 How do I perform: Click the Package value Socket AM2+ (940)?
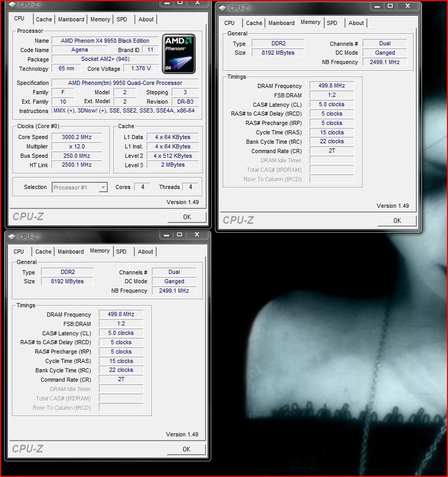click(x=105, y=59)
